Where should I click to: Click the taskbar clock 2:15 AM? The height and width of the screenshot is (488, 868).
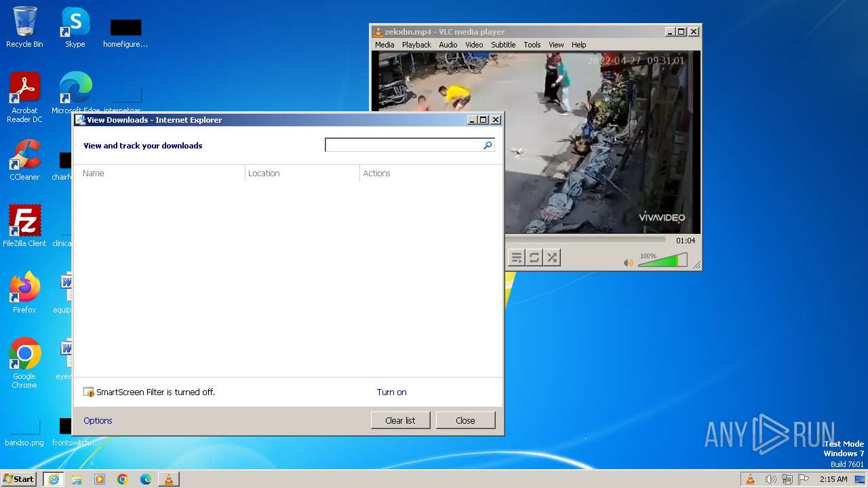click(x=833, y=479)
